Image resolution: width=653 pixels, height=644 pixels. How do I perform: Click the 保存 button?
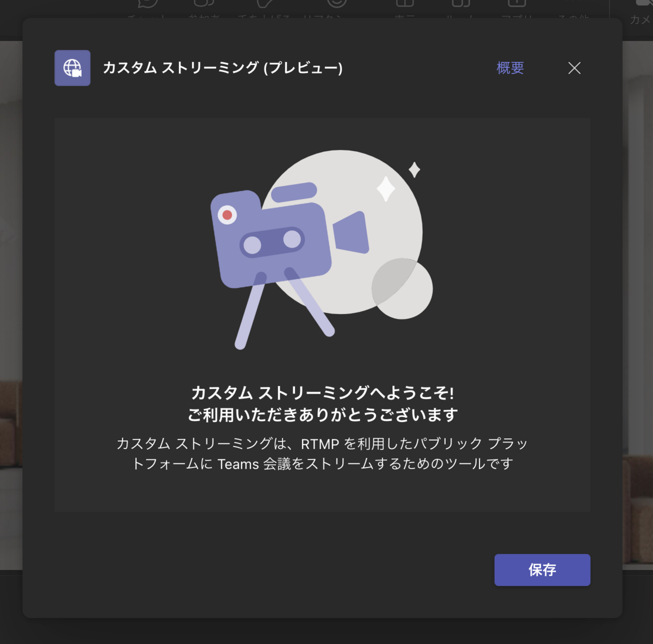tap(542, 570)
